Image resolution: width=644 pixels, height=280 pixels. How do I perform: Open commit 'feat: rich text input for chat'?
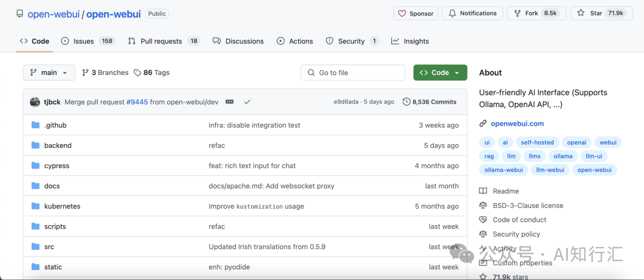pos(252,166)
